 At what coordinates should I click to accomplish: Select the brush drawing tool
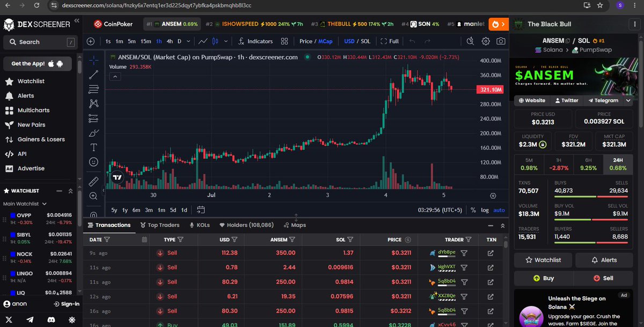point(93,133)
